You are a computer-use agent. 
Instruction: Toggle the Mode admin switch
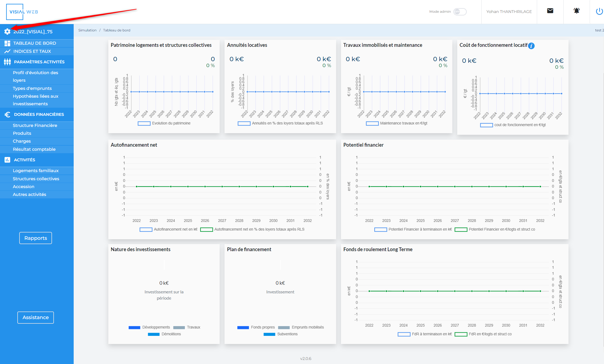[x=460, y=12]
